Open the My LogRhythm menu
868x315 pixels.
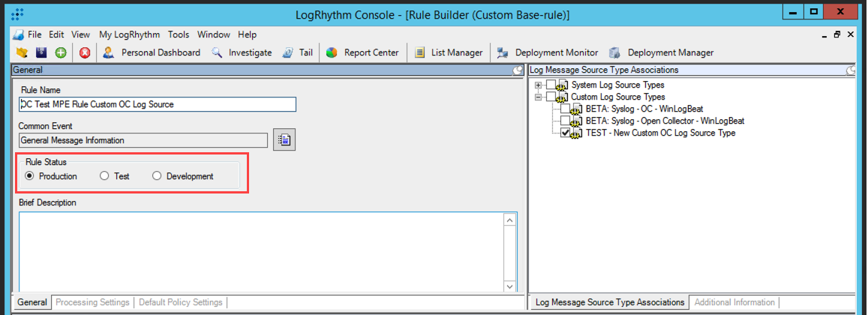129,34
